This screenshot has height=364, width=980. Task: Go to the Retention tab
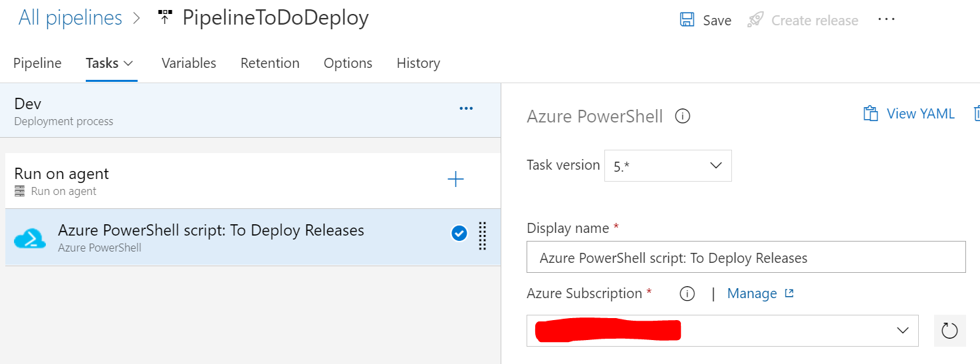(x=270, y=63)
